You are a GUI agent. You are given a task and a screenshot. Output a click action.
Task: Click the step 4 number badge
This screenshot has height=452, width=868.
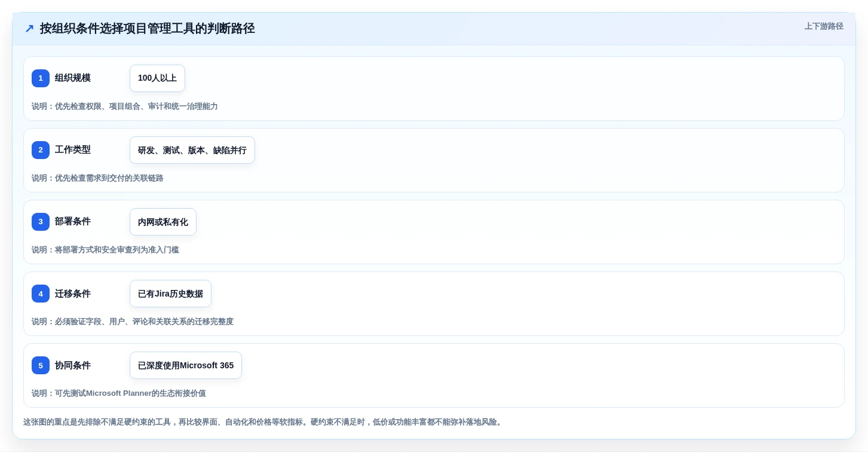(41, 294)
